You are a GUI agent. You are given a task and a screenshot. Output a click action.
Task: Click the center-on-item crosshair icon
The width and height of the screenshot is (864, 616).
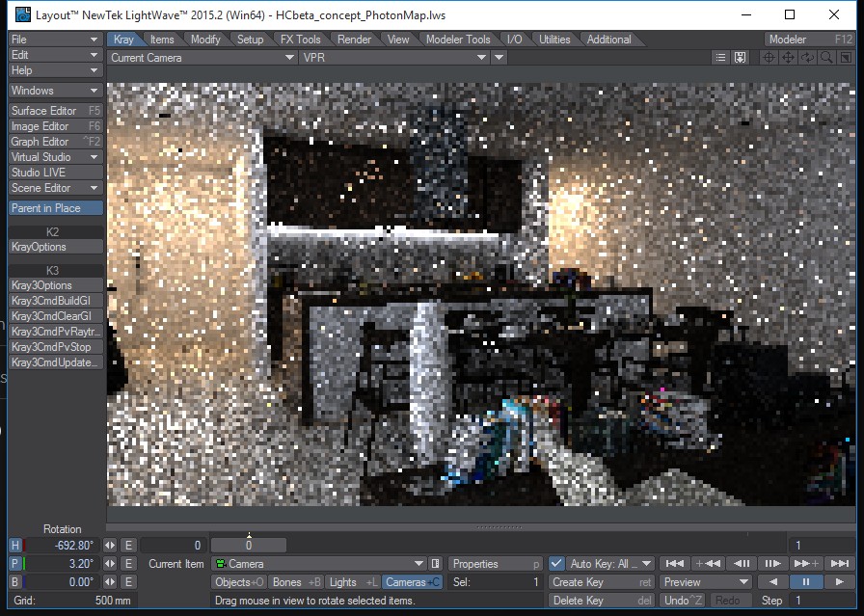click(769, 58)
